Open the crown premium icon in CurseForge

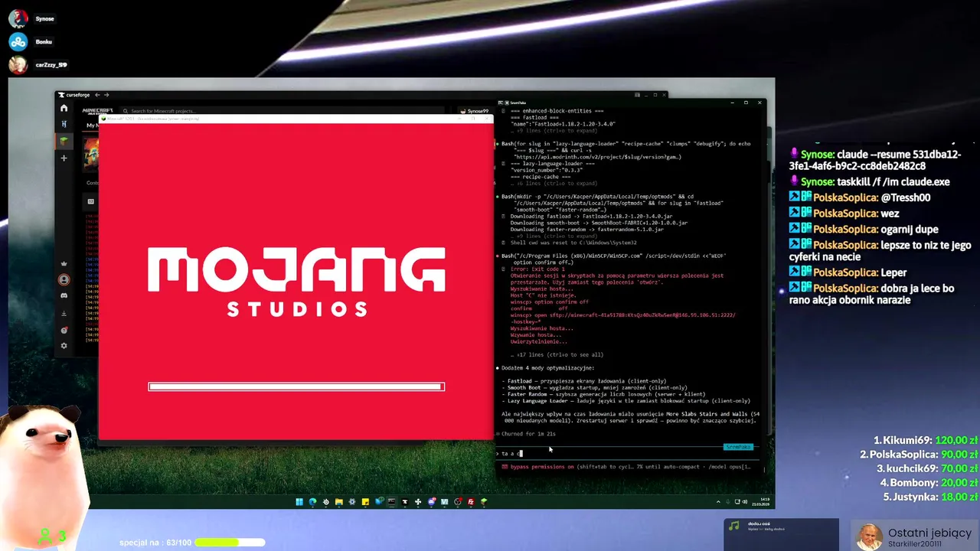click(64, 263)
